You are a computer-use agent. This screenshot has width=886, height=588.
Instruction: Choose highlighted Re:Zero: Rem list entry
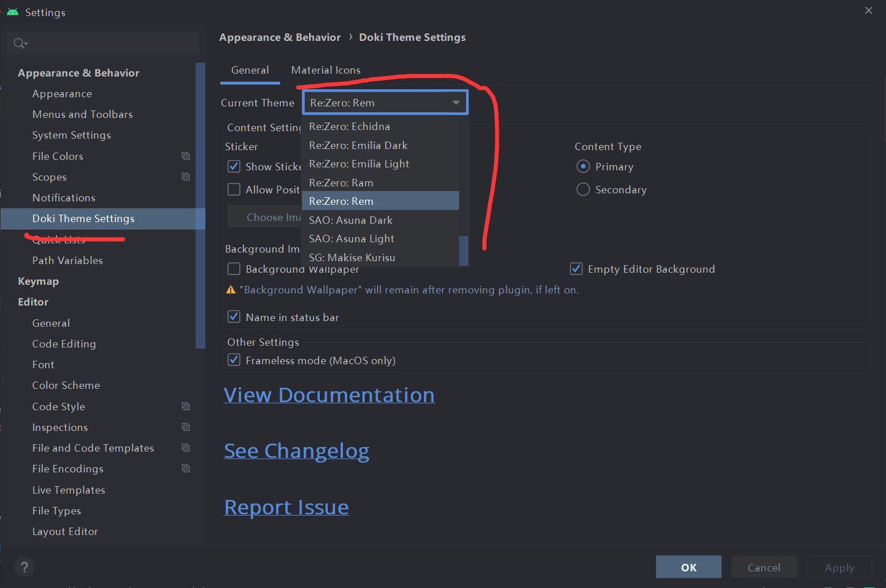pos(380,201)
